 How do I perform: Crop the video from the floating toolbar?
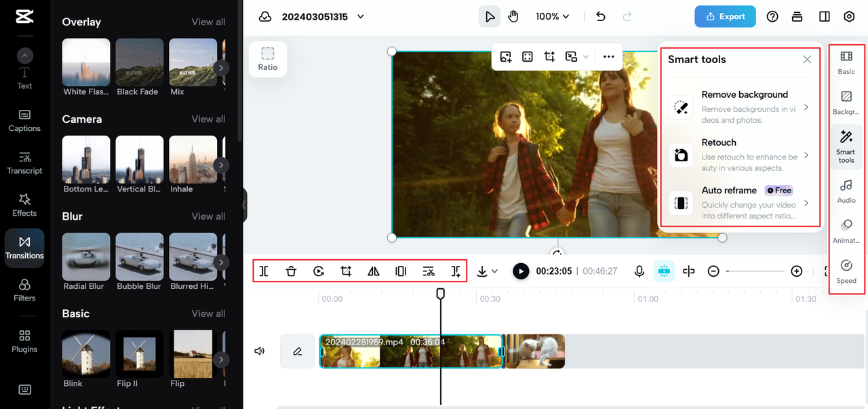[549, 57]
